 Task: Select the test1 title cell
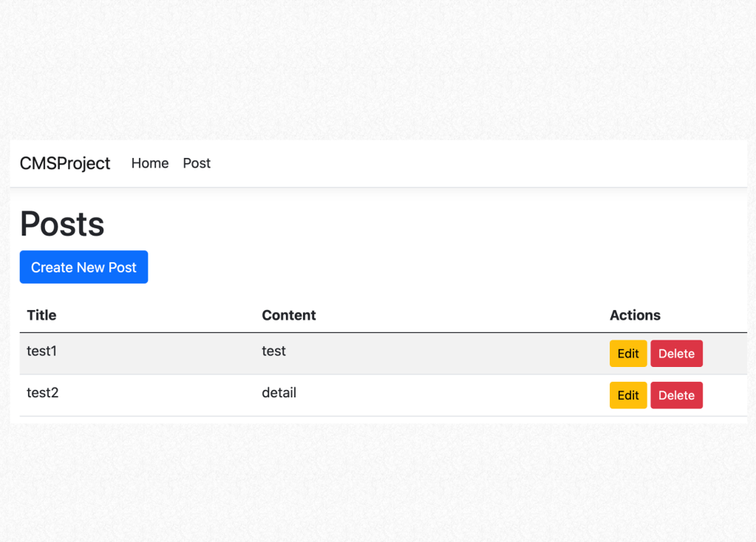pyautogui.click(x=42, y=351)
